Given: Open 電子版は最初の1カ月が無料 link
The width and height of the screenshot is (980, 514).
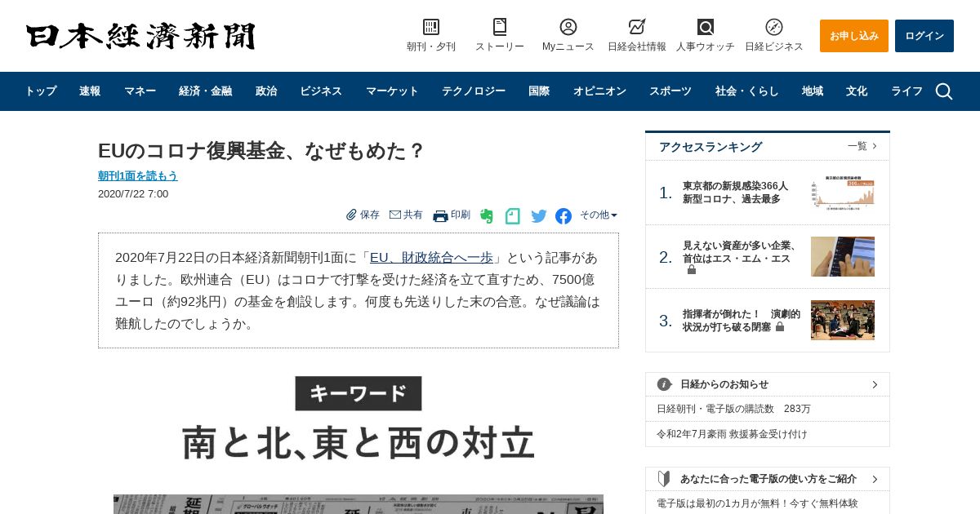Looking at the screenshot, I should point(757,503).
